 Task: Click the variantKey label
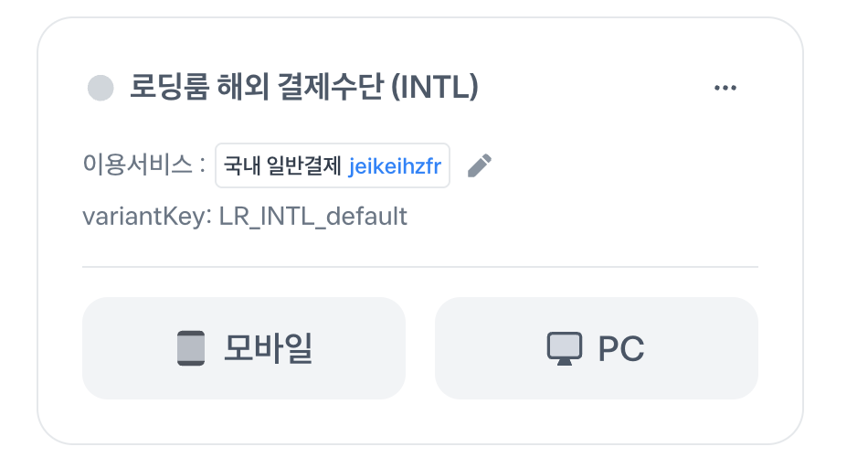tap(147, 216)
